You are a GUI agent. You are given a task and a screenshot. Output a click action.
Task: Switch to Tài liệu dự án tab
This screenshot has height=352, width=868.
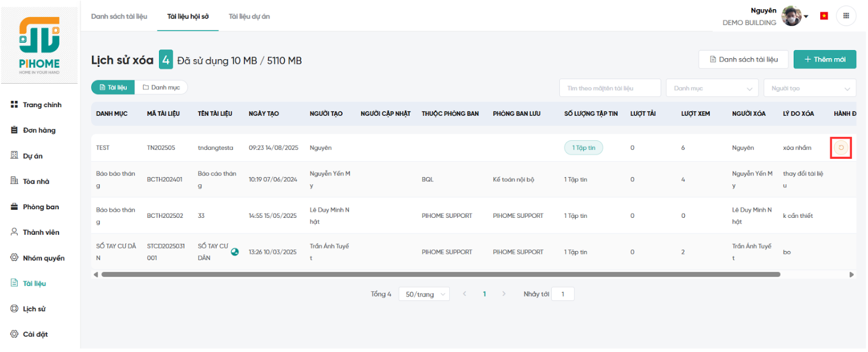tap(249, 16)
